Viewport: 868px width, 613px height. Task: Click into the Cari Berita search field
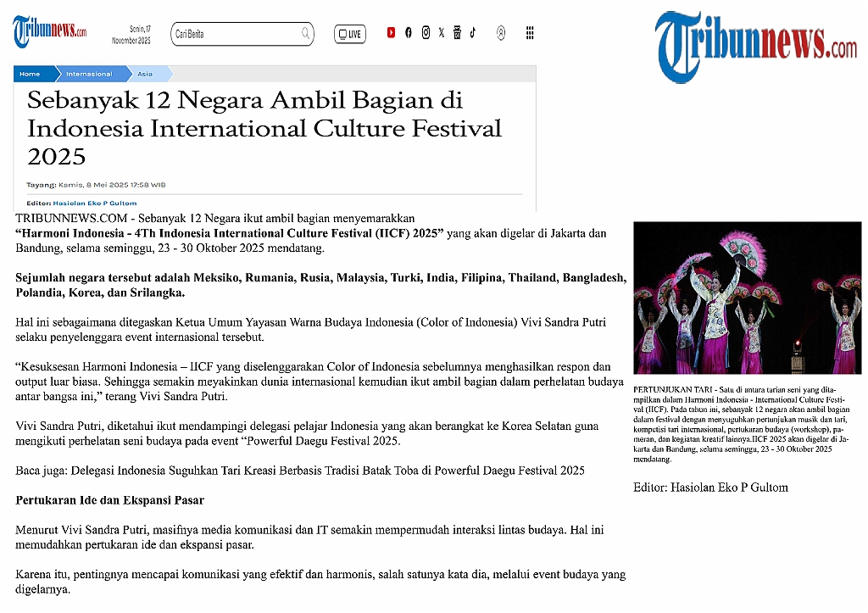pos(233,34)
